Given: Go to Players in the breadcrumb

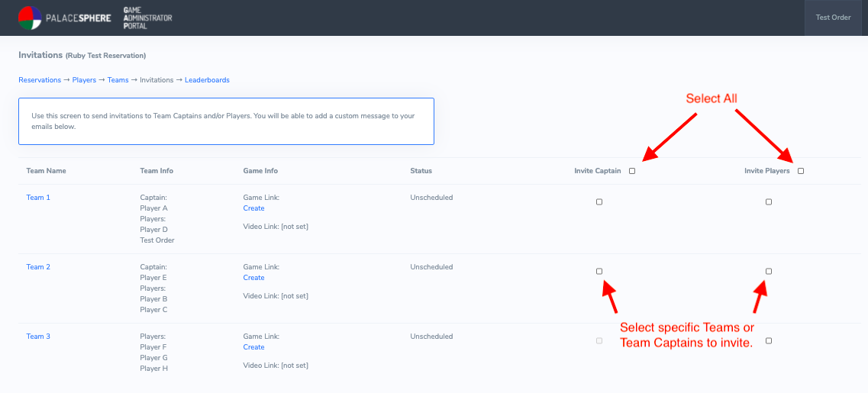Looking at the screenshot, I should point(84,79).
